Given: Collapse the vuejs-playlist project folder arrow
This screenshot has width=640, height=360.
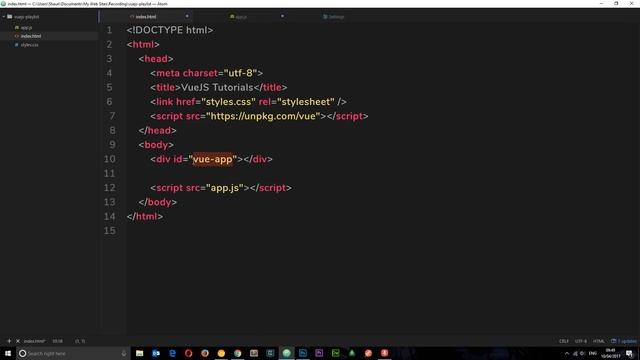Looking at the screenshot, I should [4, 17].
